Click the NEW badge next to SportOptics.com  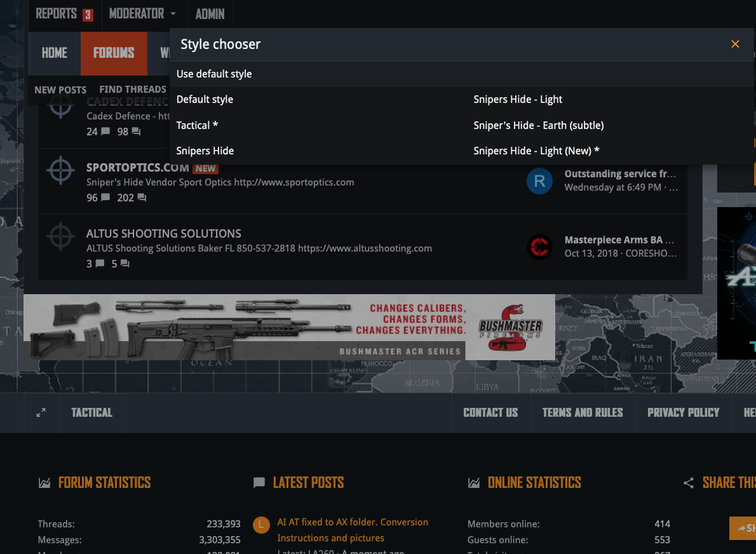pyautogui.click(x=205, y=168)
